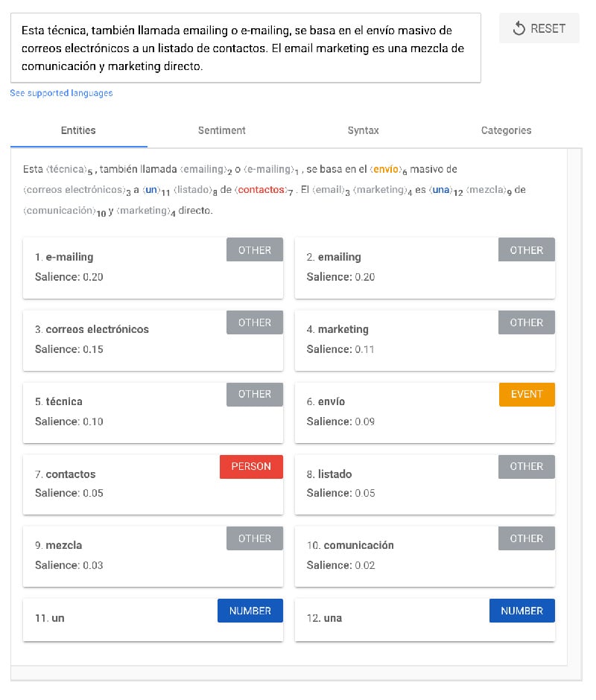Click highlighted word 'contactos' in annotated text
This screenshot has height=700, width=596.
tap(261, 190)
